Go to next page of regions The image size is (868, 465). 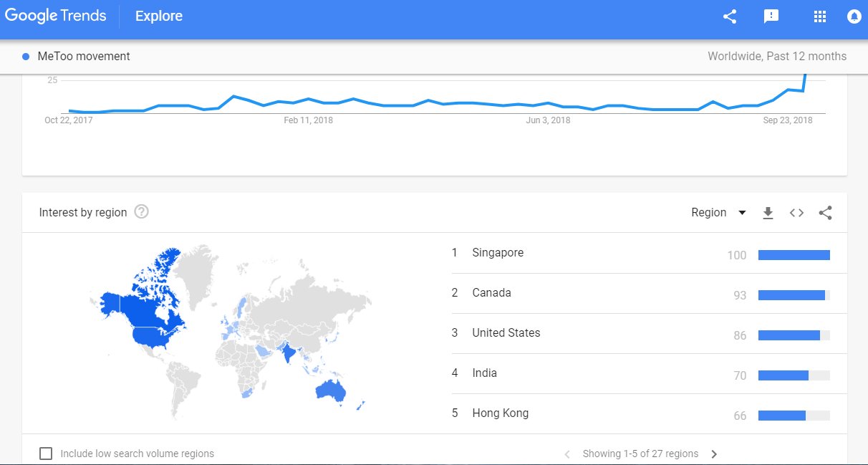714,454
